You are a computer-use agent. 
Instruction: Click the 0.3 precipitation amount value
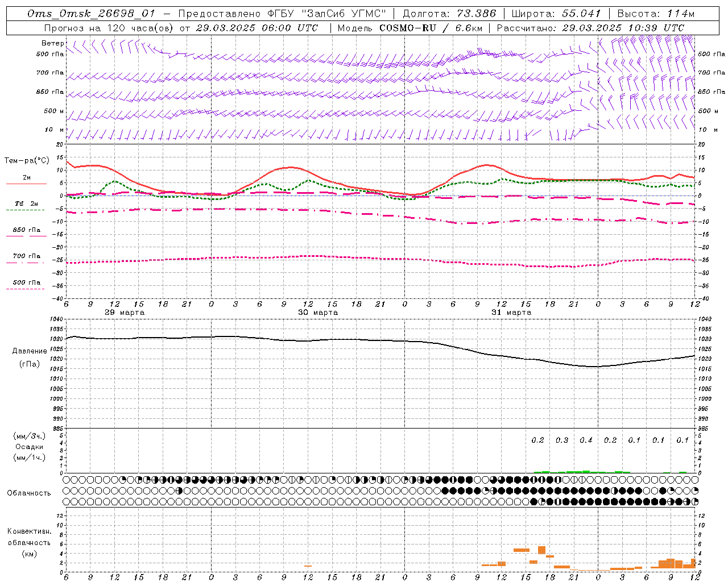pos(562,440)
